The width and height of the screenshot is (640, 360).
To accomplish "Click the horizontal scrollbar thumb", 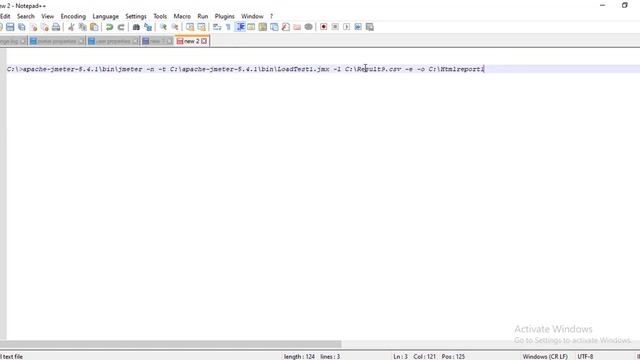I will (x=171, y=344).
